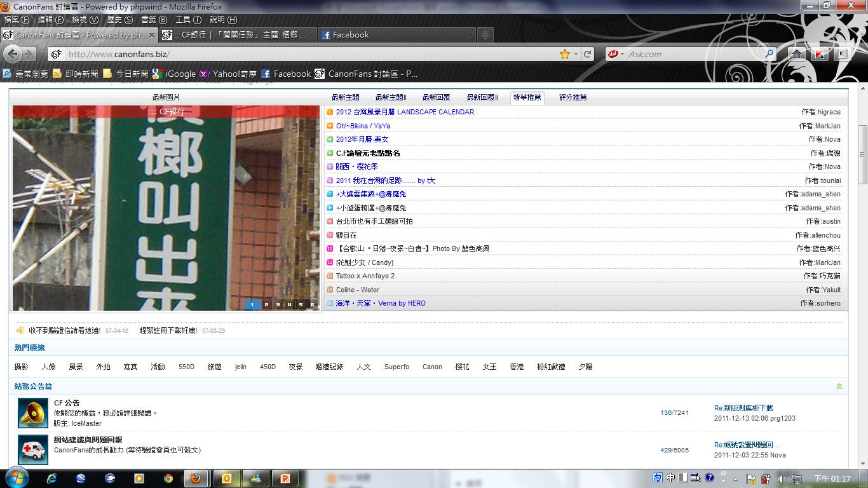The image size is (868, 488).
Task: Collapse the 站務公告篇 section with the green arrows
Action: tap(839, 386)
